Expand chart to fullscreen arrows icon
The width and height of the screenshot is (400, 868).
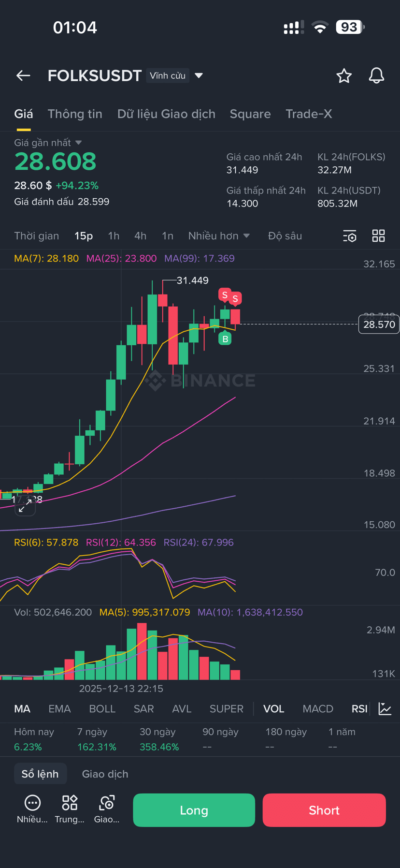25,506
